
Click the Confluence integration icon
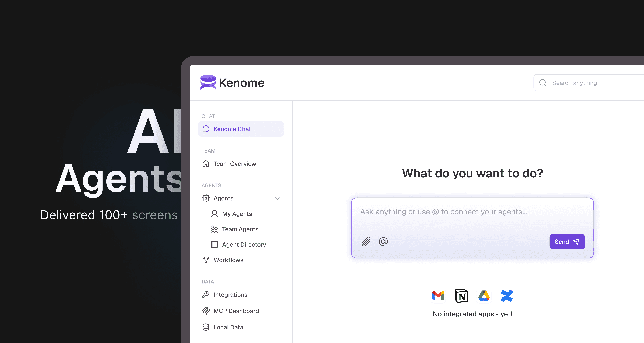click(x=507, y=296)
